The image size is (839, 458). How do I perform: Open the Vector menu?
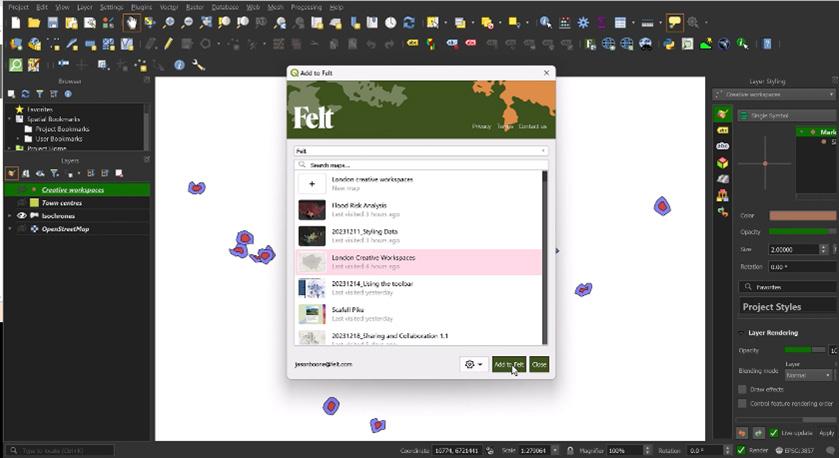tap(169, 7)
